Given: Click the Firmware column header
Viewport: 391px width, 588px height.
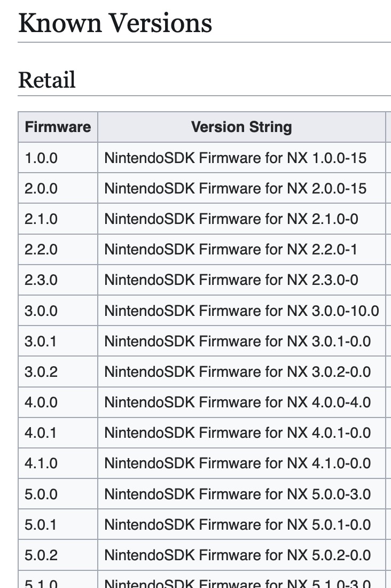Looking at the screenshot, I should [58, 127].
